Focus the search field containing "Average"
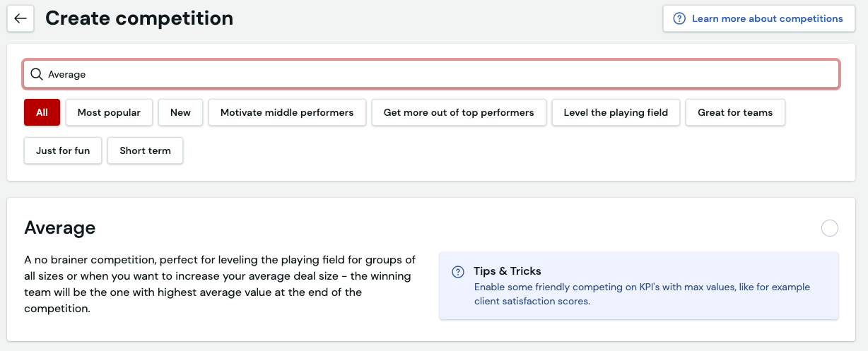 click(431, 74)
